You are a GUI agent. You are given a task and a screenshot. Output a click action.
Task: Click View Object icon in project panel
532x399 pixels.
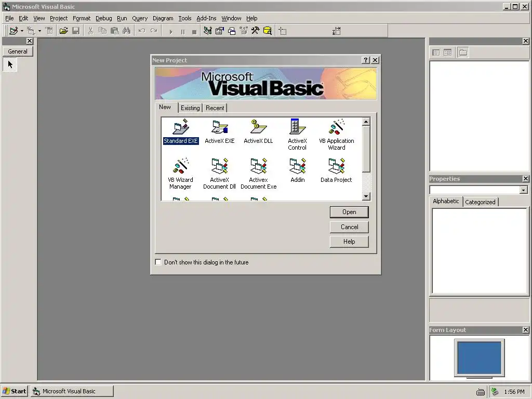point(448,52)
